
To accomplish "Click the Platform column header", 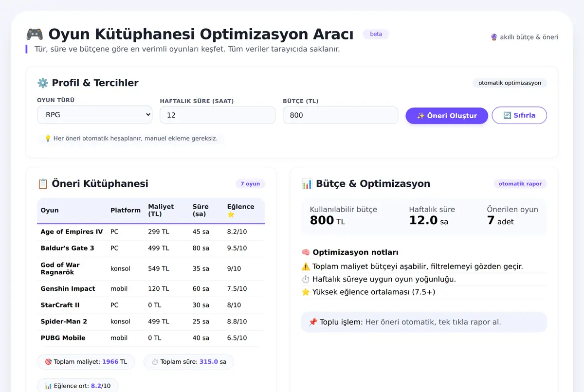I will 126,211.
